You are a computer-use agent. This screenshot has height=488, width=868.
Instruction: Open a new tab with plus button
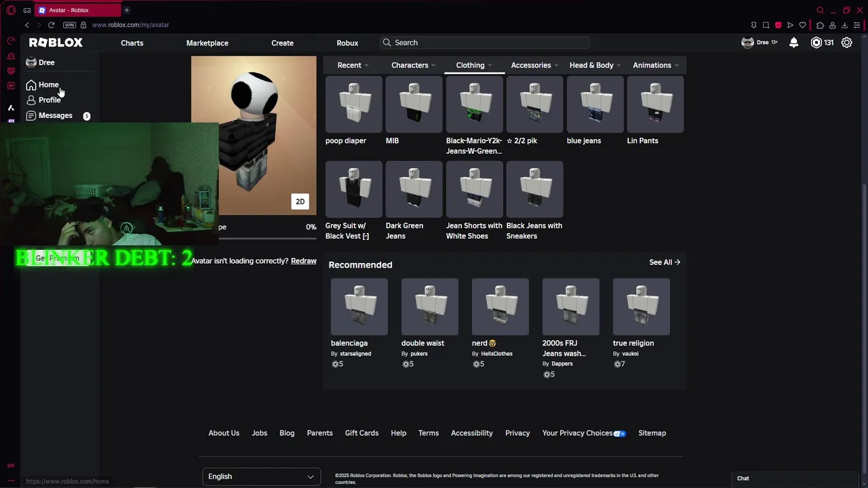tap(127, 10)
